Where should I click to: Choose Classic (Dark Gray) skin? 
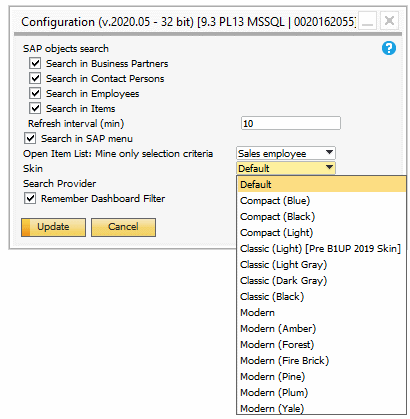pyautogui.click(x=321, y=281)
